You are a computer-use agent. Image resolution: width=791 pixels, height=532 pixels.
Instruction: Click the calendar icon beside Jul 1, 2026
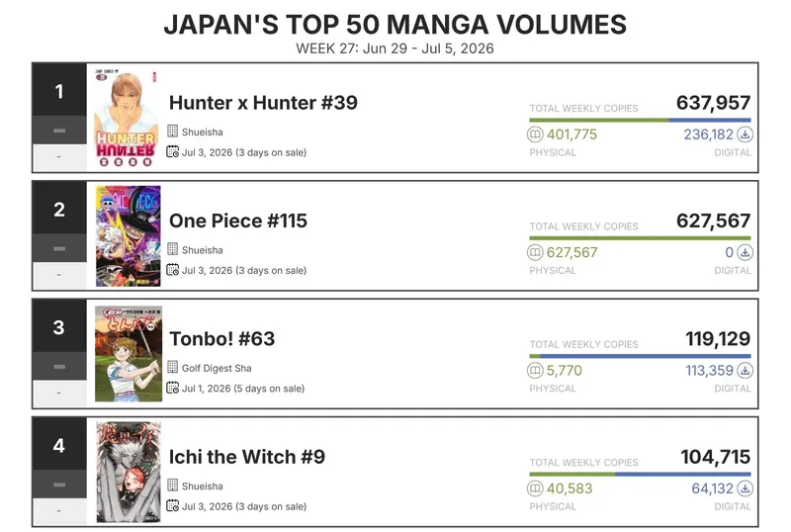[172, 388]
